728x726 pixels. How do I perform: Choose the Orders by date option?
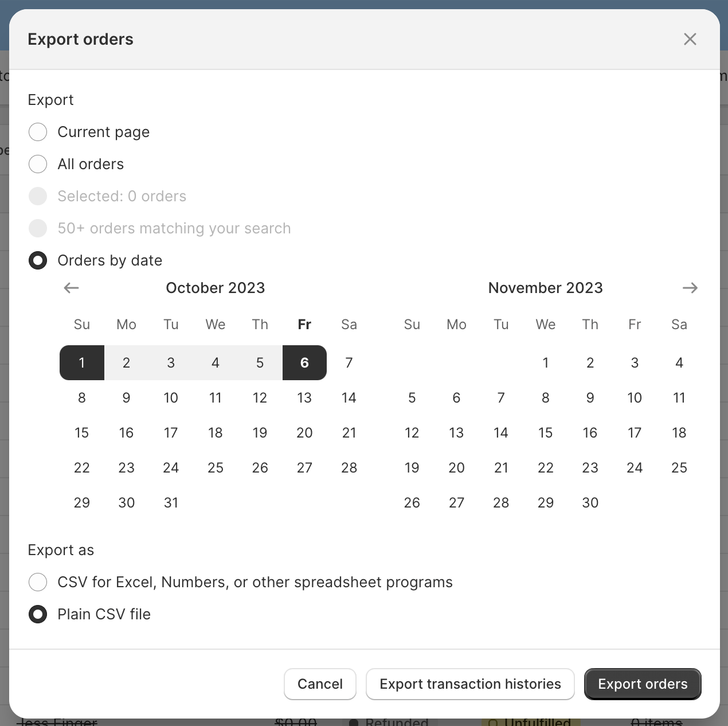click(x=38, y=260)
